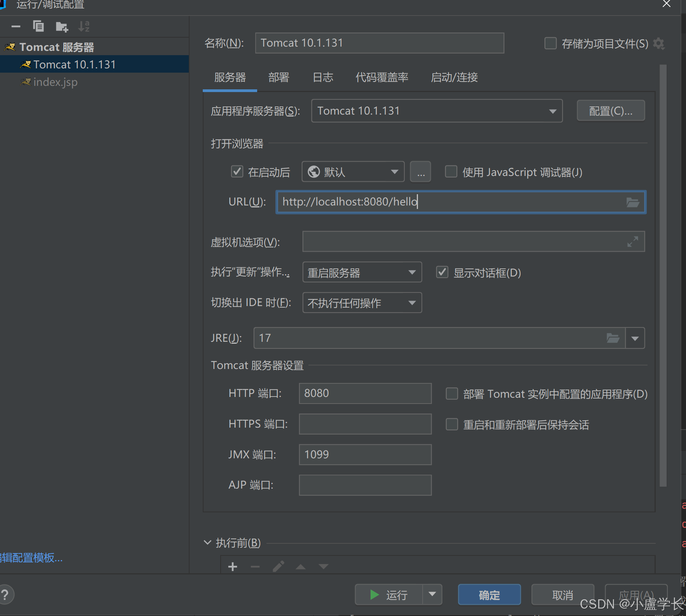This screenshot has height=616, width=686.
Task: Enable 重启和重新部署后保持会话 checkbox
Action: coord(452,425)
